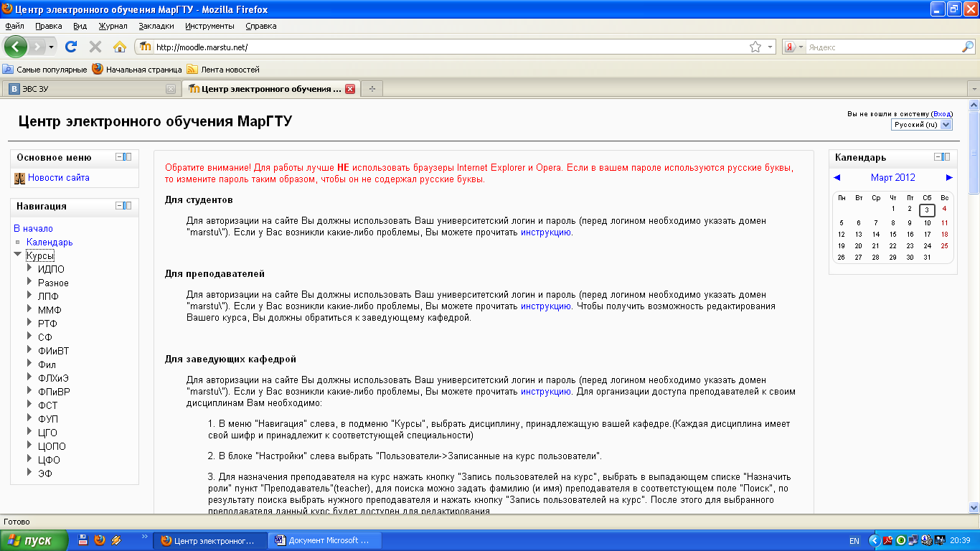
Task: Click the EN language indicator
Action: 854,540
